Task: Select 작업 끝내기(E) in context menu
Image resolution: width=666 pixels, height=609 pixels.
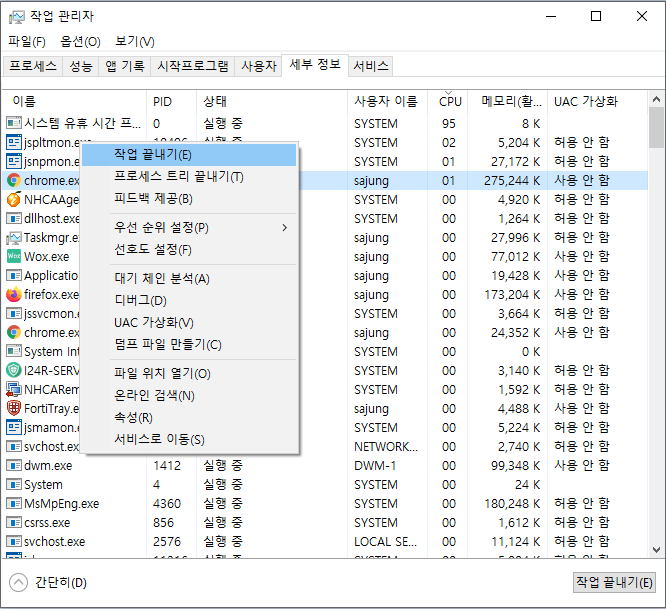Action: (189, 155)
